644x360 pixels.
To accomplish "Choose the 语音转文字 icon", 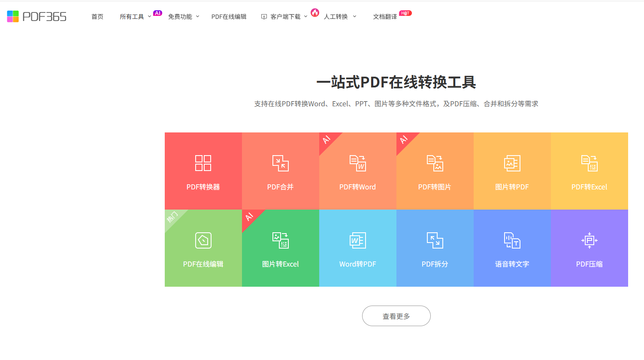I will coord(512,240).
